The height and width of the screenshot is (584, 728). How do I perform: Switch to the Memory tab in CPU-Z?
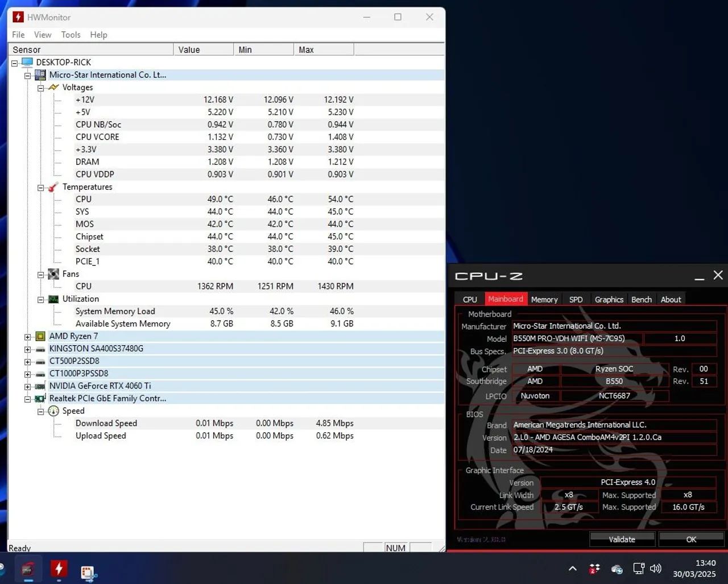point(544,299)
